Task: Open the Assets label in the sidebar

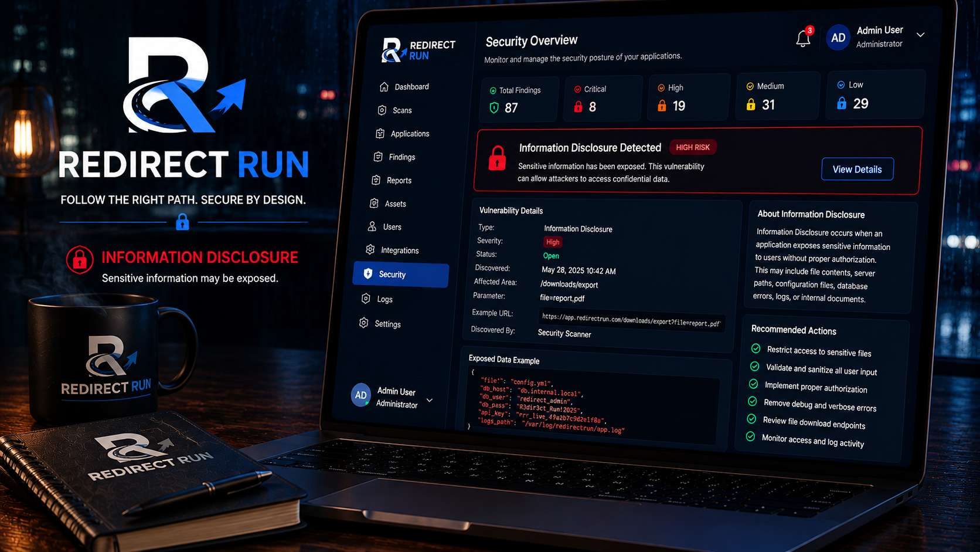Action: tap(396, 204)
